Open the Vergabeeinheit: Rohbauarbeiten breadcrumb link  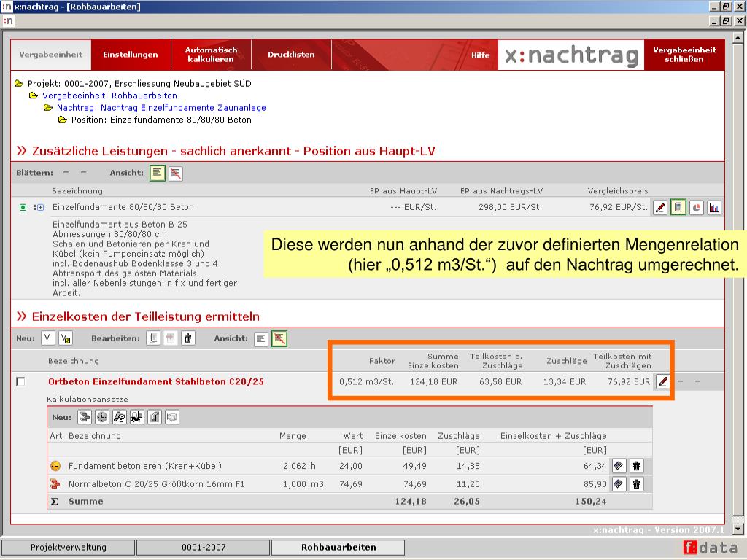click(109, 96)
